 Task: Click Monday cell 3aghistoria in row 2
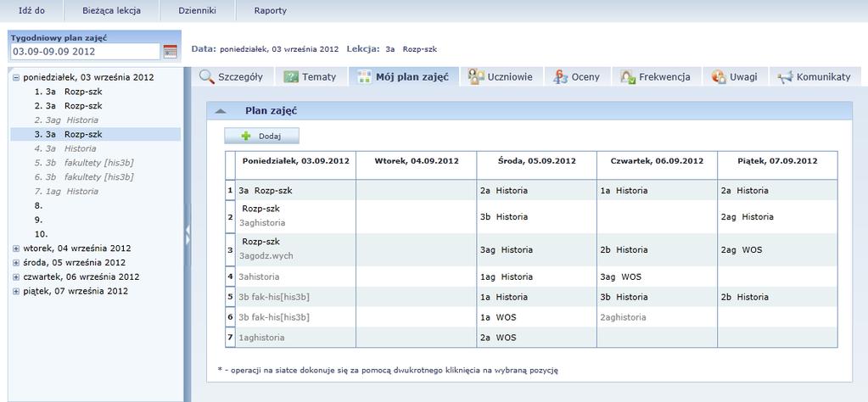(262, 223)
